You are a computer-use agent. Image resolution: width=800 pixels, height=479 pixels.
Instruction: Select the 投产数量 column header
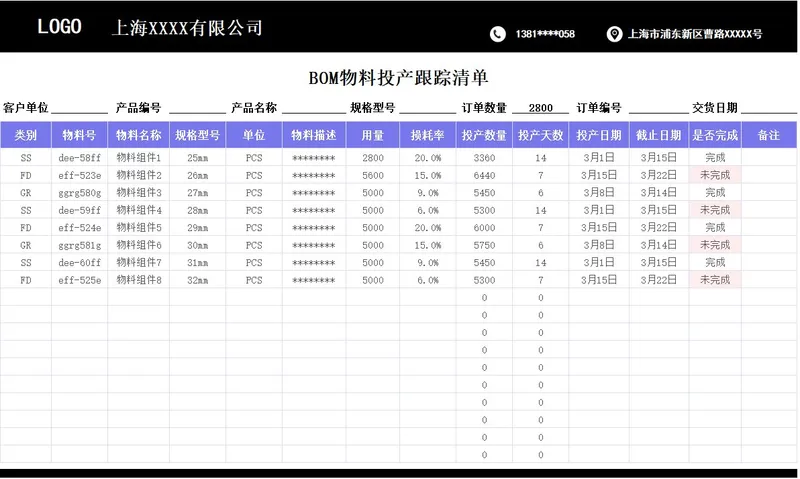click(x=484, y=135)
